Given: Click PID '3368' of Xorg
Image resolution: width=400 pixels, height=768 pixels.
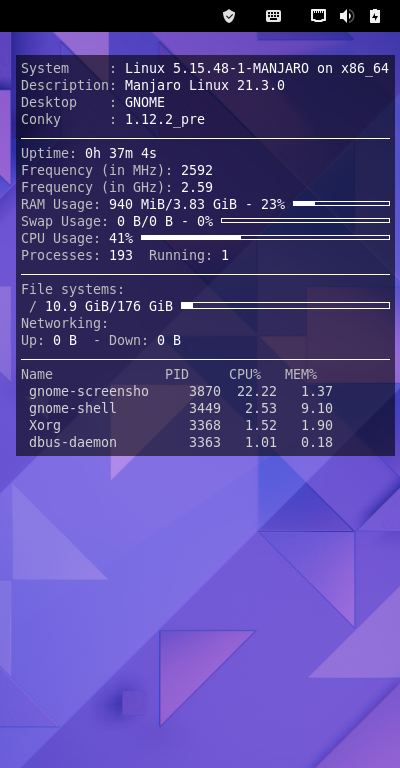Looking at the screenshot, I should pos(205,426).
